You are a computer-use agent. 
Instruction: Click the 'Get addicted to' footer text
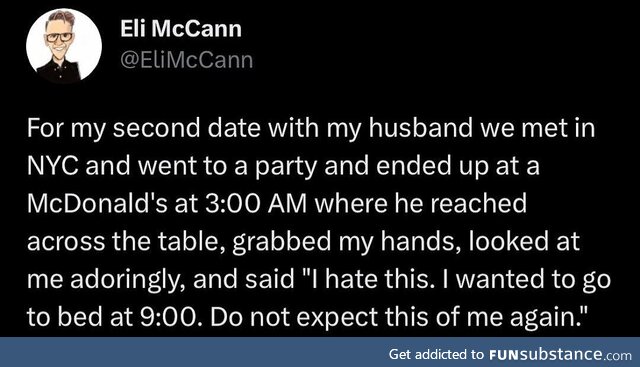click(436, 354)
